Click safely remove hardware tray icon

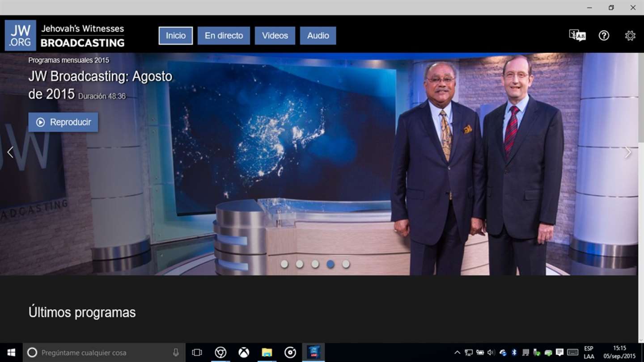click(x=537, y=353)
